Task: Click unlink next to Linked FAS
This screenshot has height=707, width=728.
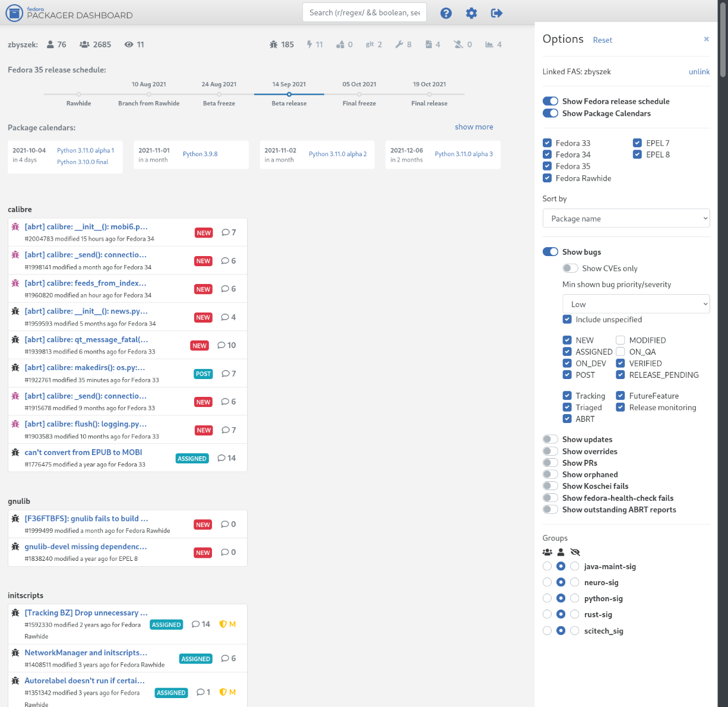Action: tap(699, 71)
